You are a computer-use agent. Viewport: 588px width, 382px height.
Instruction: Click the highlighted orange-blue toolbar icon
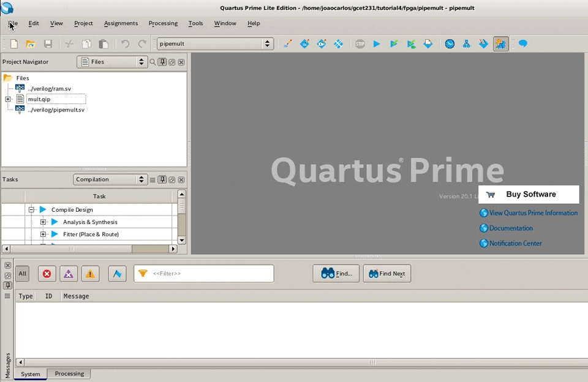500,44
